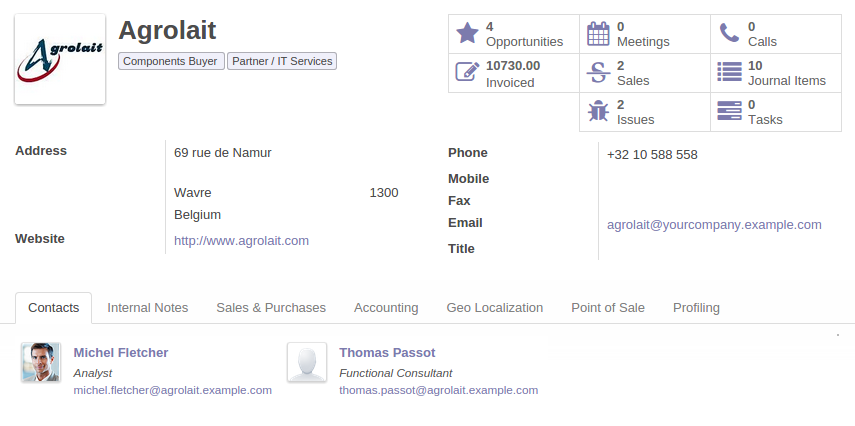Image resolution: width=855 pixels, height=426 pixels.
Task: Click the Partner / IT Services tag
Action: tap(282, 62)
